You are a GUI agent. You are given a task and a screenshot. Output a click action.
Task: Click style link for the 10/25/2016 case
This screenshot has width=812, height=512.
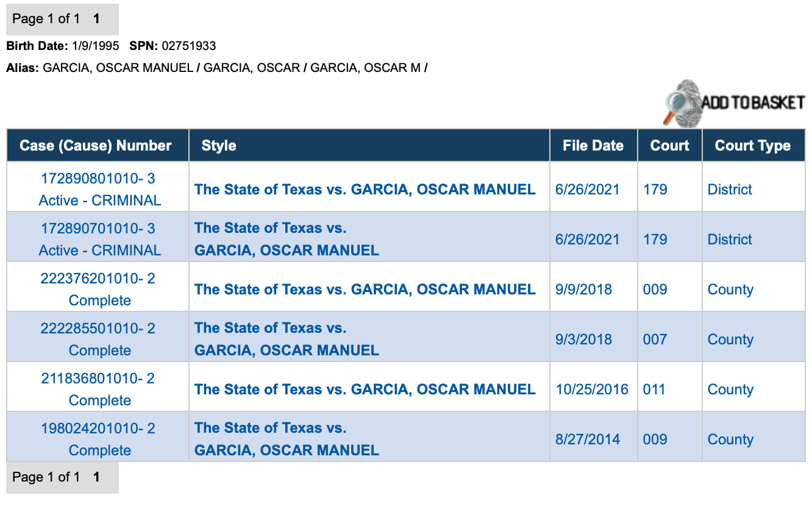point(365,389)
